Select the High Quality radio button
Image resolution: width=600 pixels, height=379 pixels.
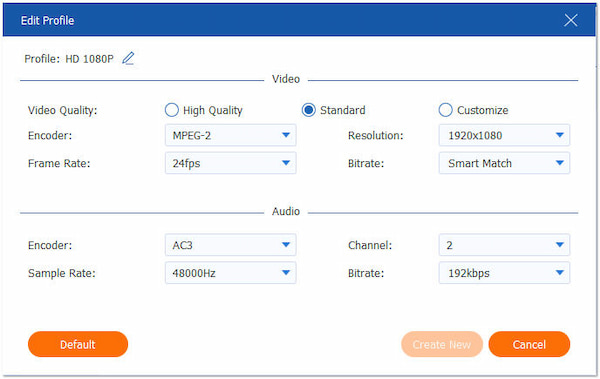point(171,110)
